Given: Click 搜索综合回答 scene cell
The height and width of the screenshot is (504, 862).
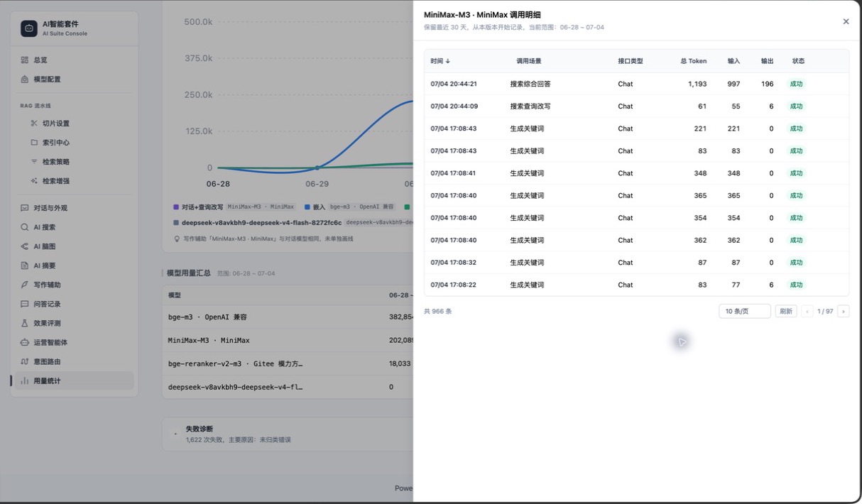Looking at the screenshot, I should coord(530,84).
